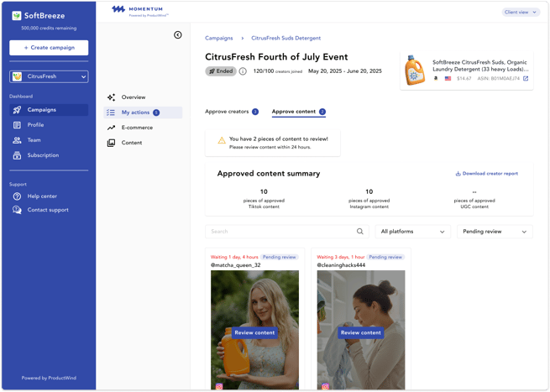Review content for @cleaninghacks444

pos(360,332)
